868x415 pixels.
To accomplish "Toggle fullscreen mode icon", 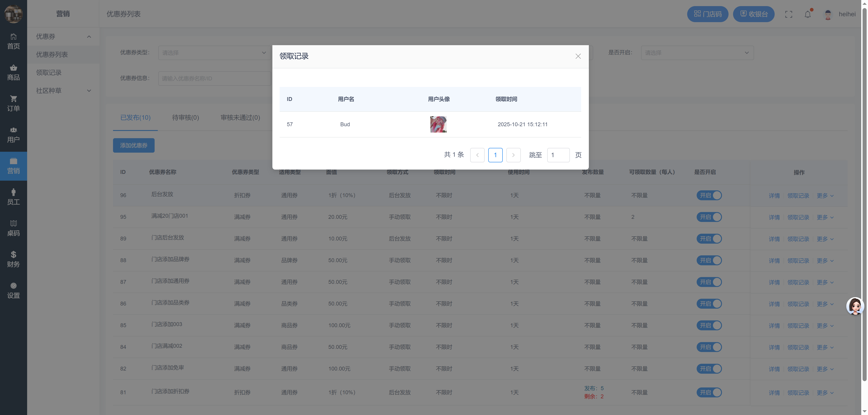I will (788, 14).
